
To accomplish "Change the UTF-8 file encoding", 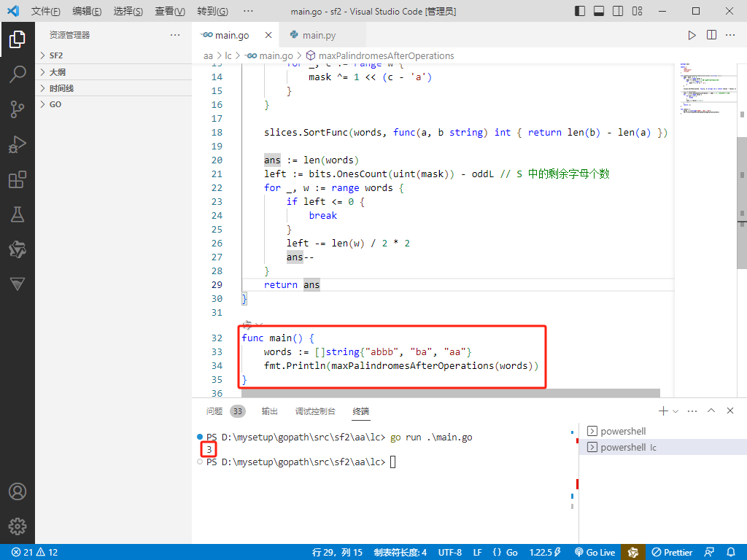I will [x=449, y=553].
